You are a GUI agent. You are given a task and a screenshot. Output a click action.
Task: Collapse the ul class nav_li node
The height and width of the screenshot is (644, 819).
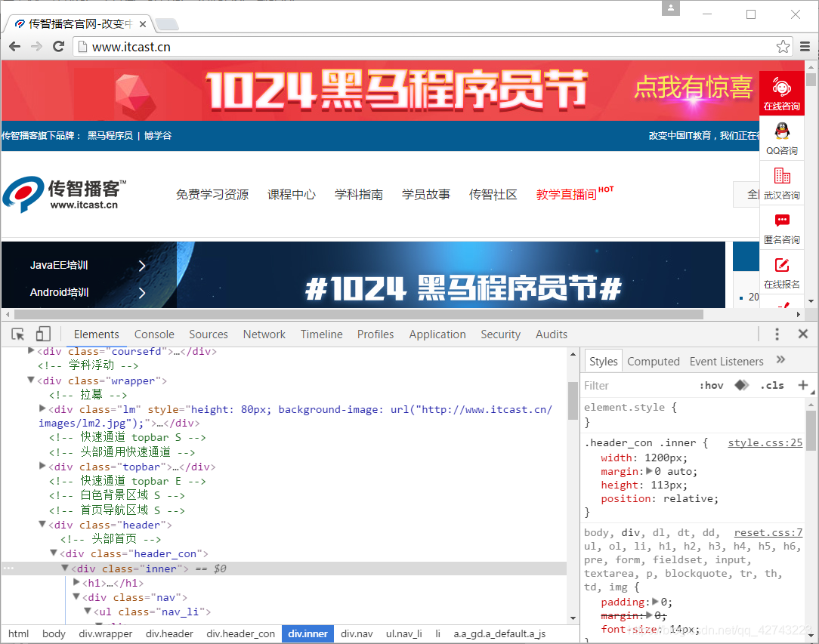click(x=88, y=611)
